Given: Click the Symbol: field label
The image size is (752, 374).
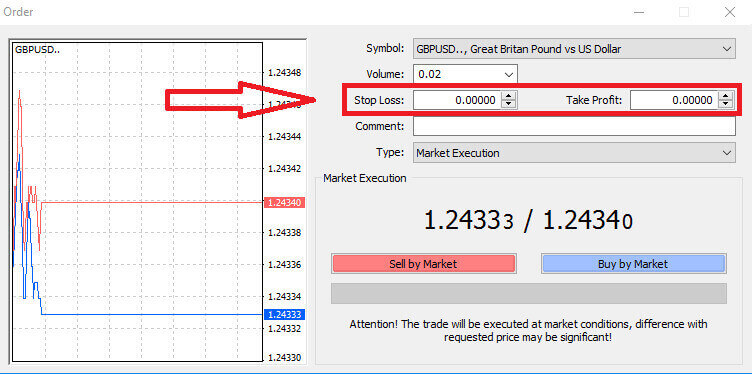Looking at the screenshot, I should 386,48.
